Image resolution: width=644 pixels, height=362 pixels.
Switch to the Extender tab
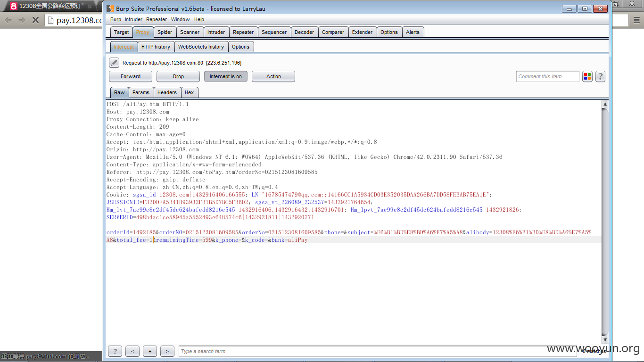coord(362,32)
